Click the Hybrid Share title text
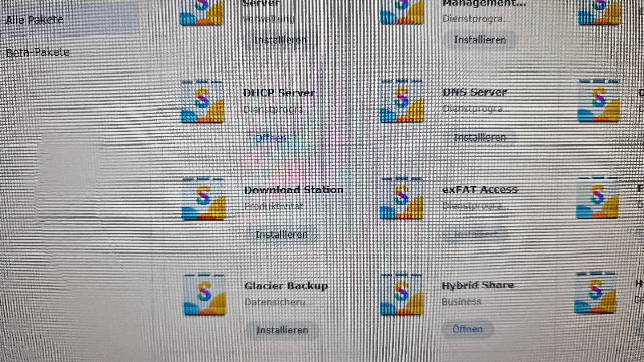644x362 pixels. pos(477,285)
